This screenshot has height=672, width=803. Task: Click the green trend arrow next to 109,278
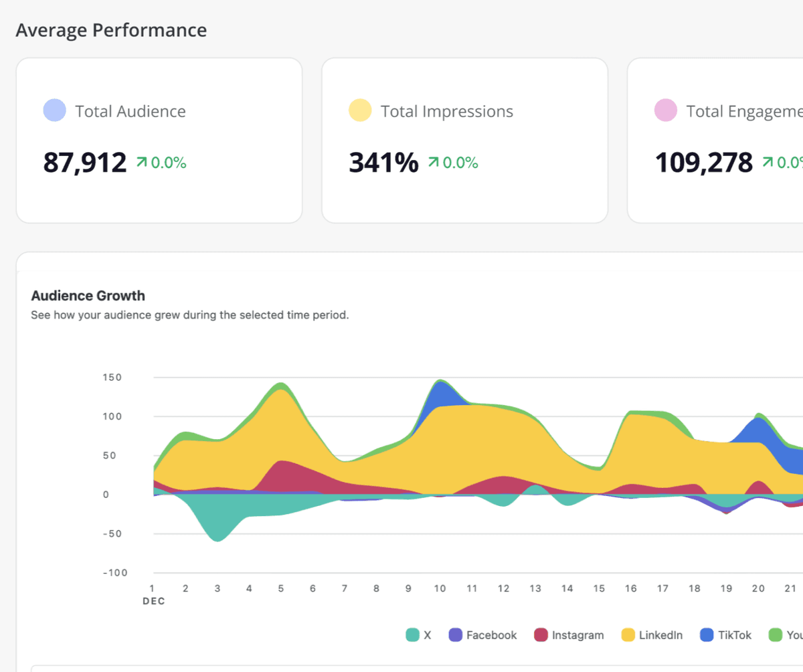768,162
